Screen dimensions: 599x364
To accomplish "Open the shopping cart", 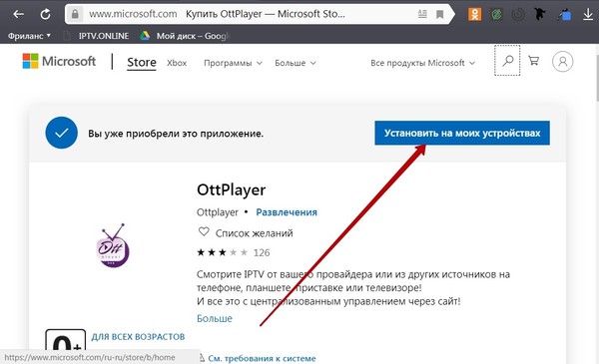I will (534, 60).
